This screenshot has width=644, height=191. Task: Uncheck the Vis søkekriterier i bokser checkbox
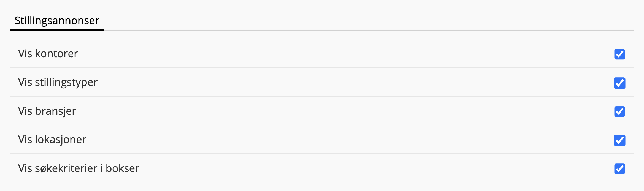pyautogui.click(x=619, y=169)
